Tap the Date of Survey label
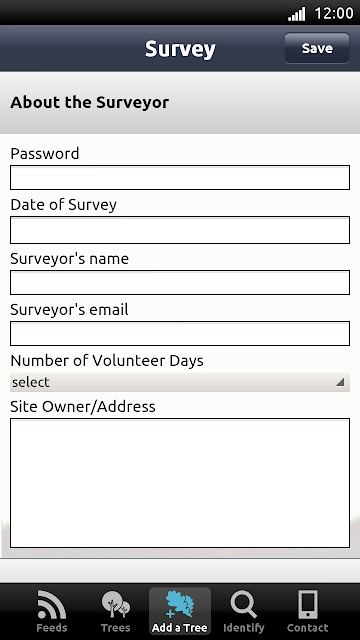Screen dimensions: 360x640 (x=63, y=204)
